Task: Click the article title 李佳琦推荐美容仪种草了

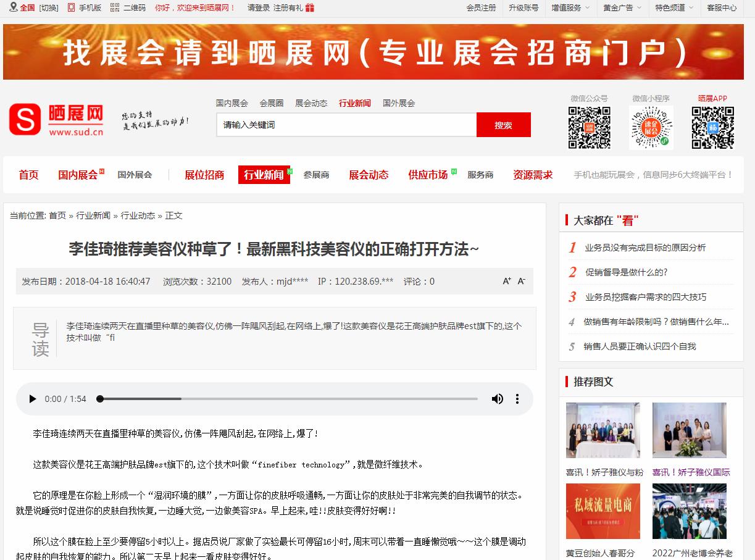Action: pos(274,249)
